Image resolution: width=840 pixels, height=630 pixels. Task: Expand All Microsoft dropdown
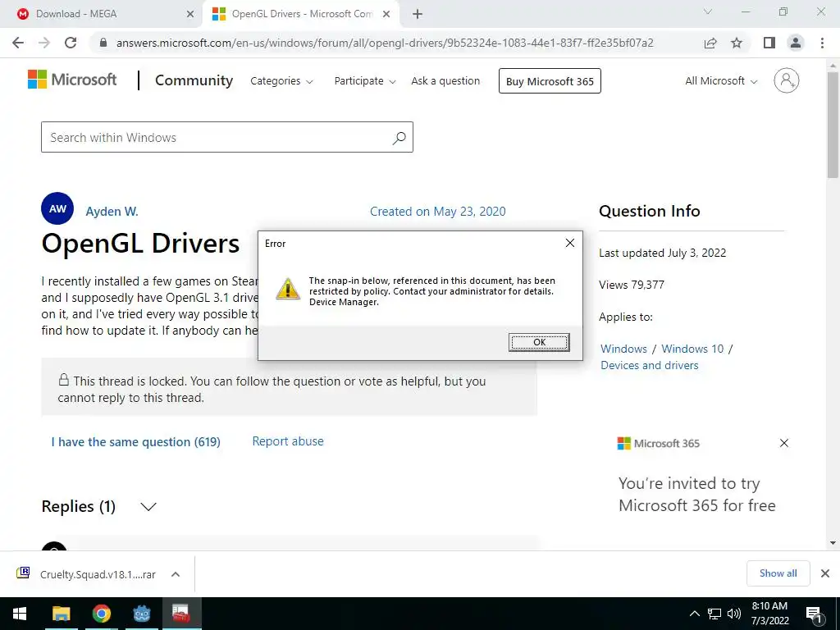[x=721, y=81]
